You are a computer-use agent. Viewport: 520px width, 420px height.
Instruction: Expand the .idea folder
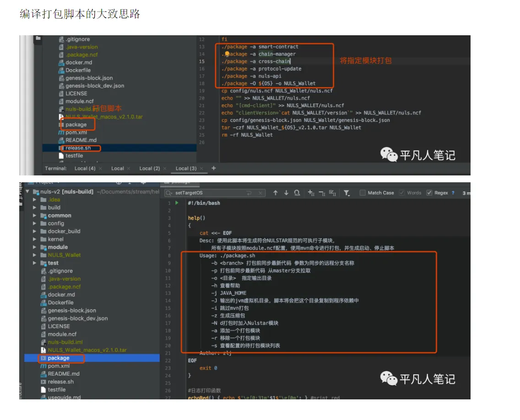tap(34, 200)
